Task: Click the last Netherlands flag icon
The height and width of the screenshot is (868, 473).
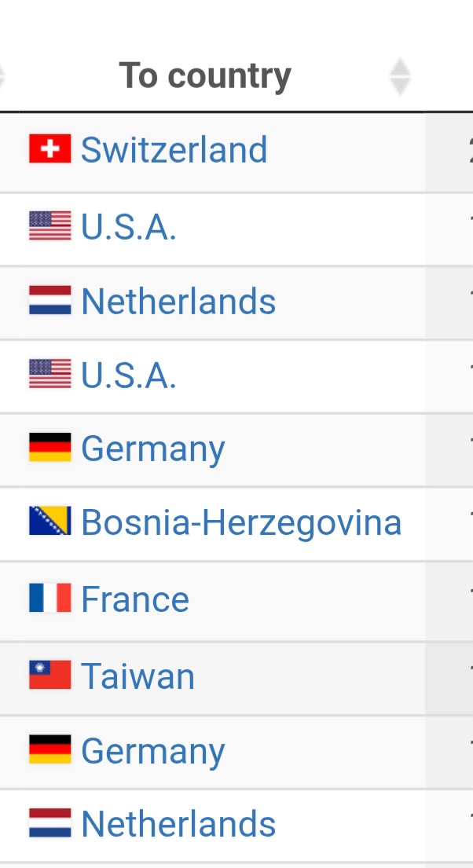Action: pos(49,824)
